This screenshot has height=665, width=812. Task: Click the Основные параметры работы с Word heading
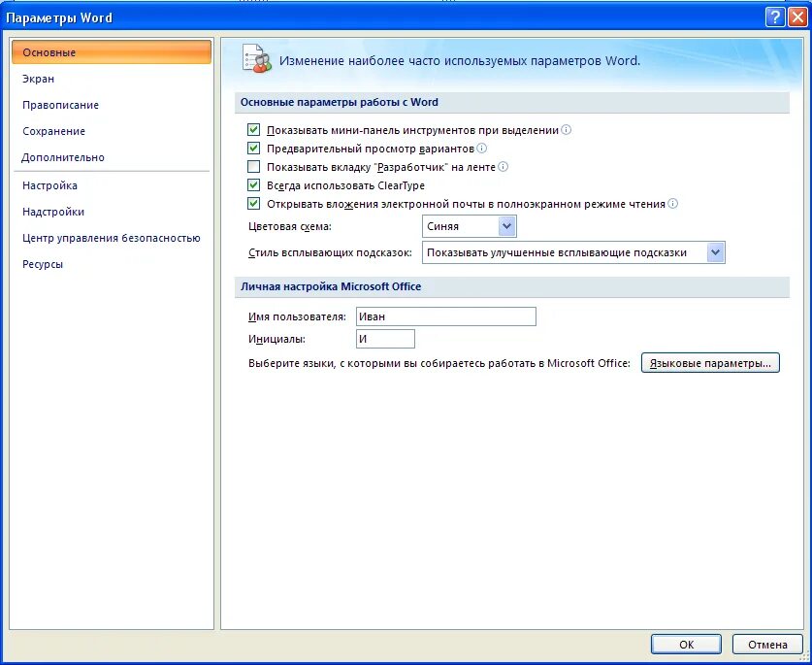click(x=340, y=102)
